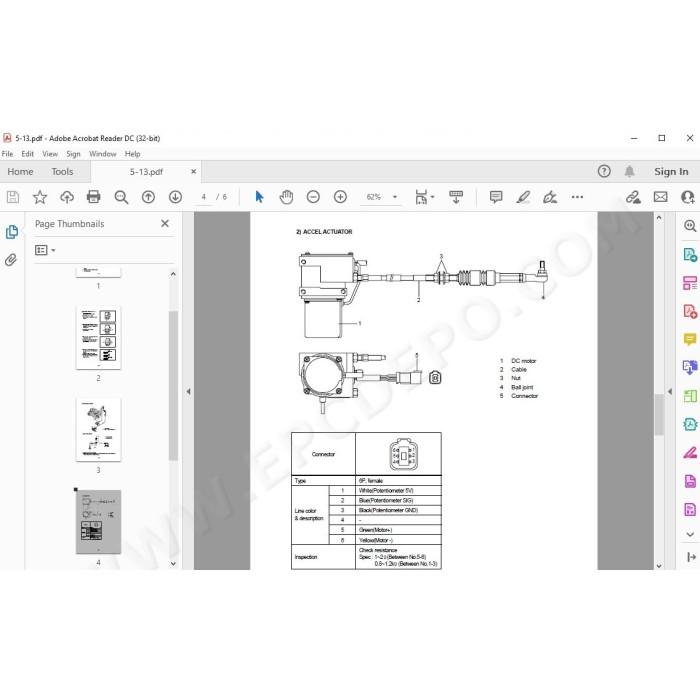Go to next page arrow
Viewport: 700px width, 700px height.
175,197
